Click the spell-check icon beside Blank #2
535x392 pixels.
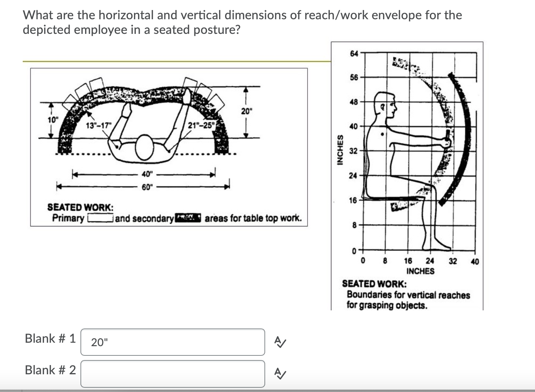[279, 372]
